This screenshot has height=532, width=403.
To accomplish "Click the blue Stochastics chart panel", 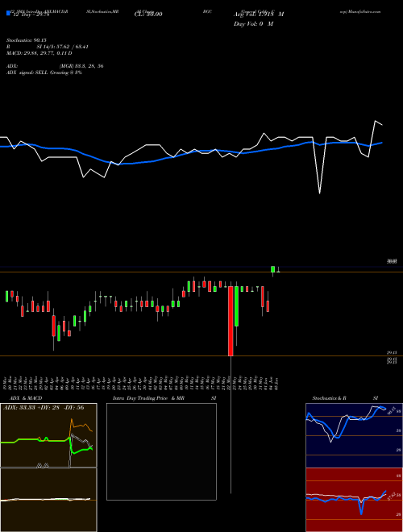I will [354, 435].
